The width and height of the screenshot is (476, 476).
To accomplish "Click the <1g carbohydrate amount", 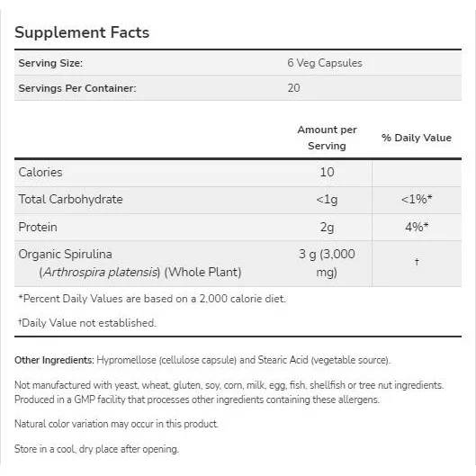I will click(327, 200).
